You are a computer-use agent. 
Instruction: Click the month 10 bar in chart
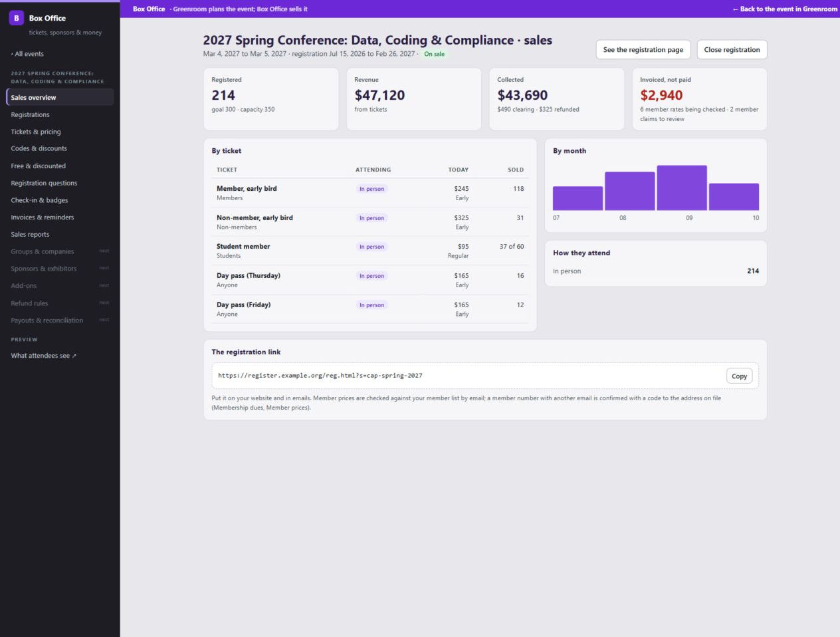point(734,197)
